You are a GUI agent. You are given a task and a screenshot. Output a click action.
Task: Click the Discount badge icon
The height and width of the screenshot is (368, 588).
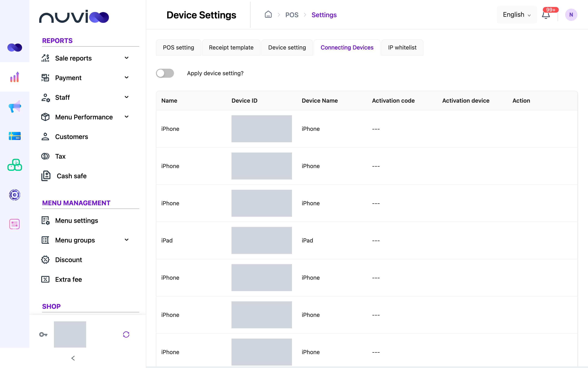tap(45, 260)
